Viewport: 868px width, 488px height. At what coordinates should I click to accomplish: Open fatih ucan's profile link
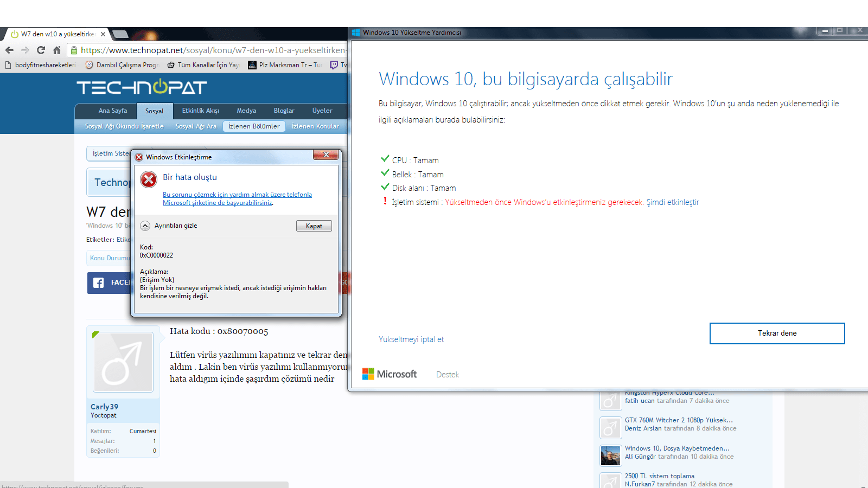point(640,401)
